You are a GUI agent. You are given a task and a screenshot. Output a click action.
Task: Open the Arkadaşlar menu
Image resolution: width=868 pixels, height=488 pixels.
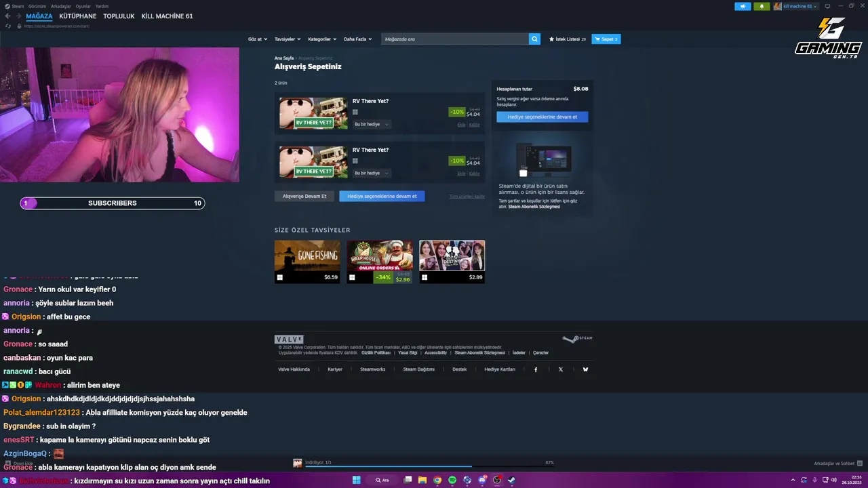pos(61,6)
